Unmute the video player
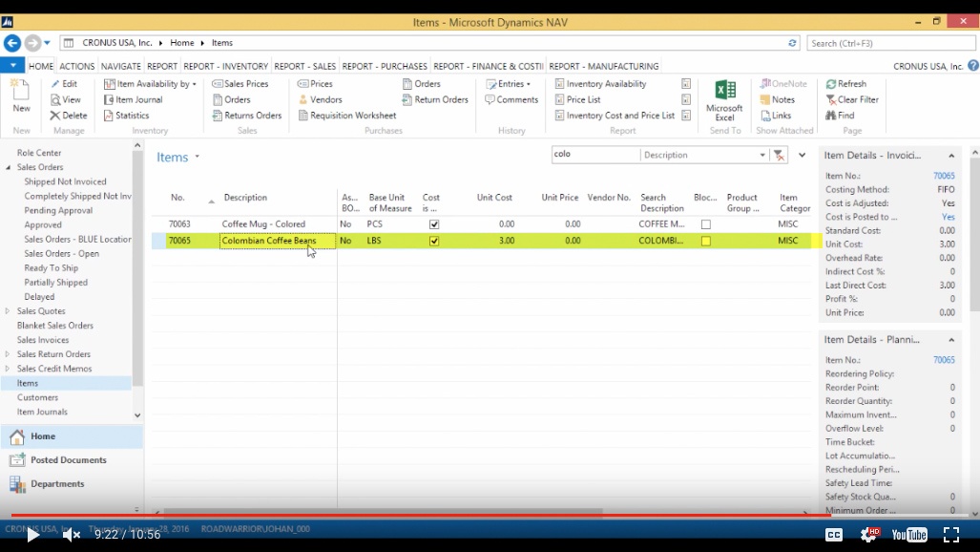Viewport: 980px width, 552px height. click(x=72, y=535)
